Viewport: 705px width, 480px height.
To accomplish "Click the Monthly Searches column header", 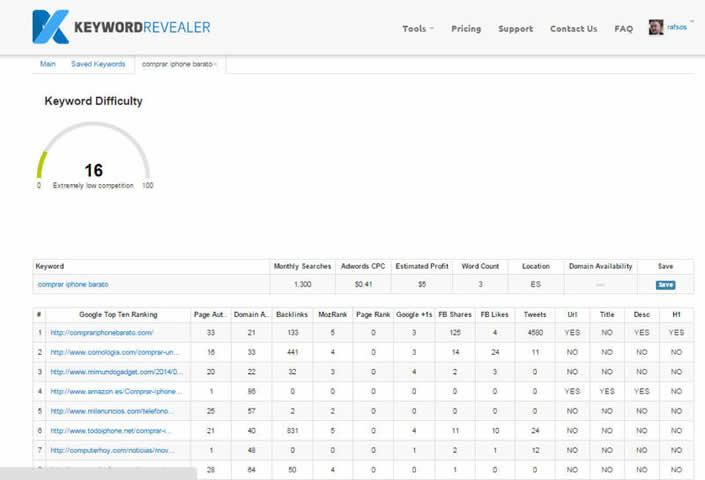I will pos(302,266).
